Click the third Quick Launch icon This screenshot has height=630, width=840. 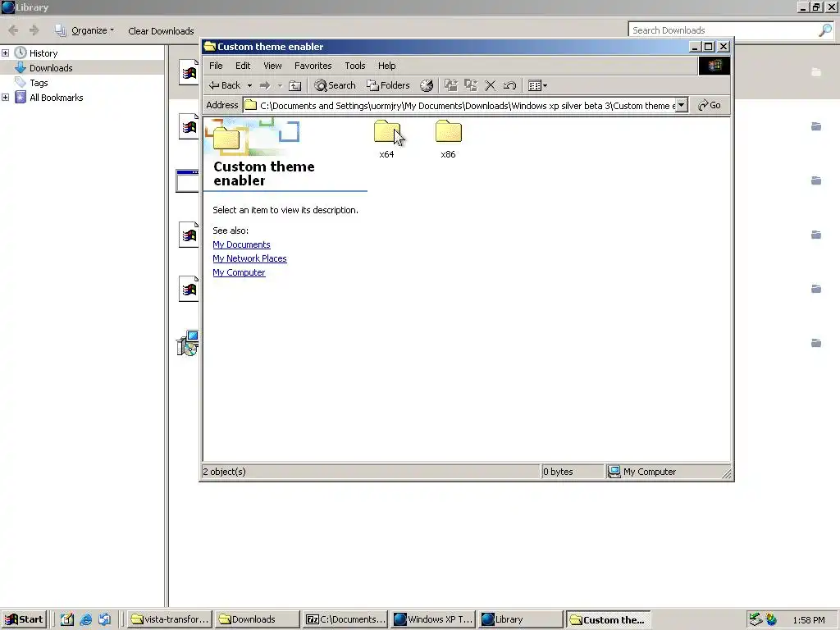[x=104, y=620]
